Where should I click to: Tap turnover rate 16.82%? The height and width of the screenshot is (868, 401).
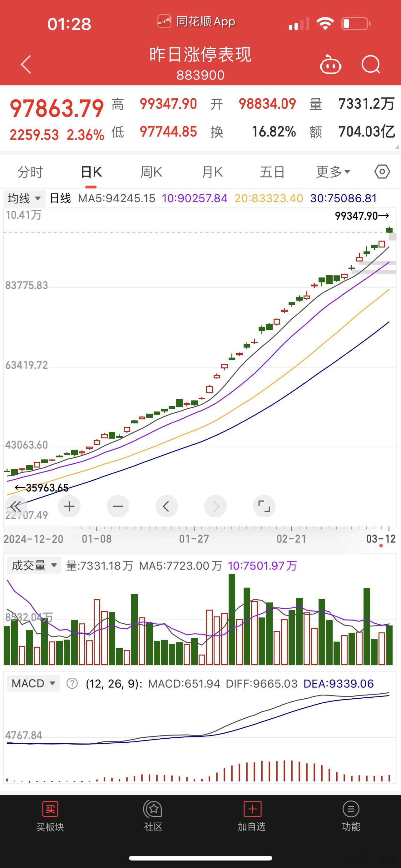274,132
